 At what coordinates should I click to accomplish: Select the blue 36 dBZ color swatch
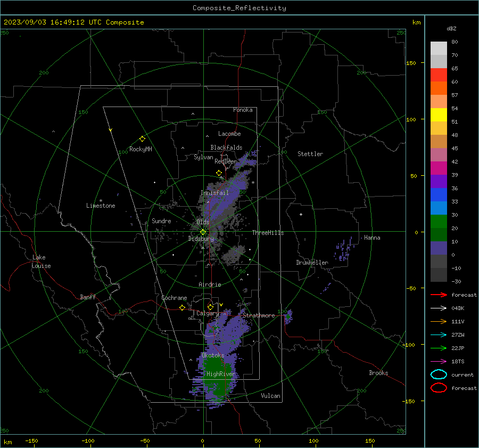tap(439, 194)
